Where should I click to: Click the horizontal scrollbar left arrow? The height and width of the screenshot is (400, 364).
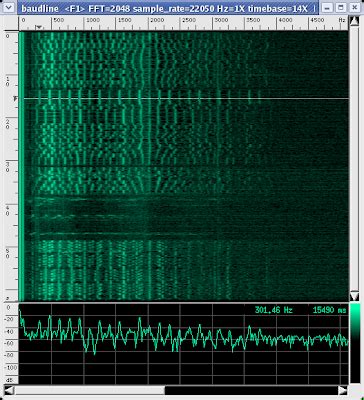tap(9, 390)
